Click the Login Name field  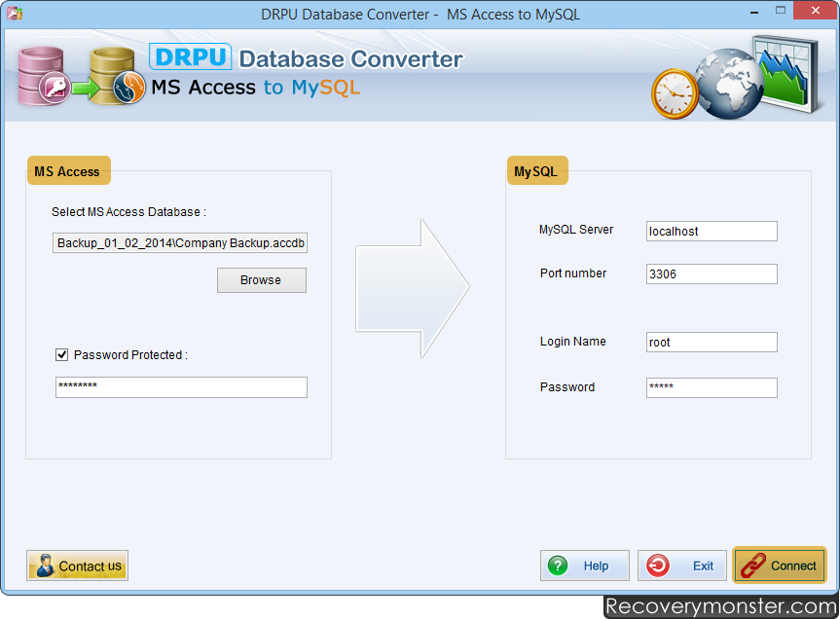coord(712,342)
